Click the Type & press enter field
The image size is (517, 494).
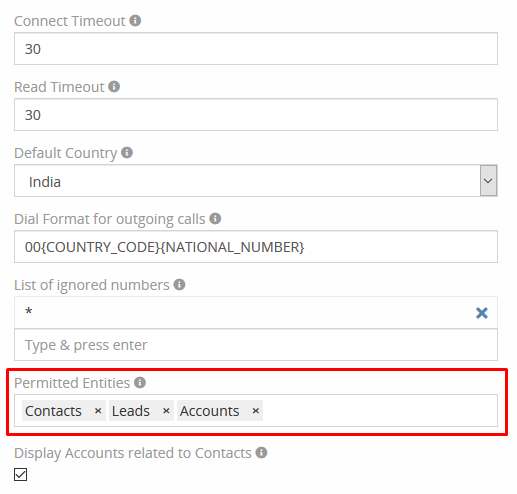256,345
